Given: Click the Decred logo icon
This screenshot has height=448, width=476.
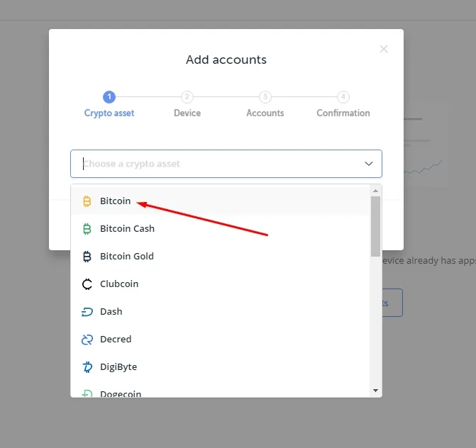Looking at the screenshot, I should 87,340.
